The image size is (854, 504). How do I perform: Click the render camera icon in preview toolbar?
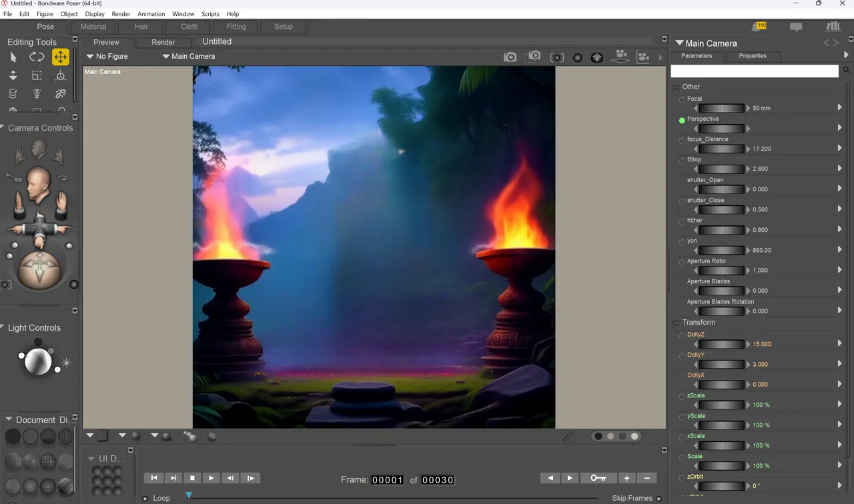pyautogui.click(x=510, y=57)
